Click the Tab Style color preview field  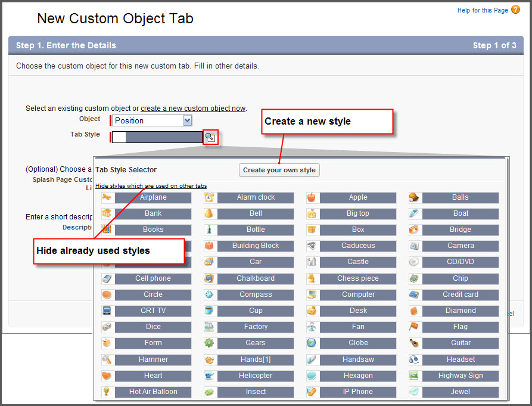point(157,137)
